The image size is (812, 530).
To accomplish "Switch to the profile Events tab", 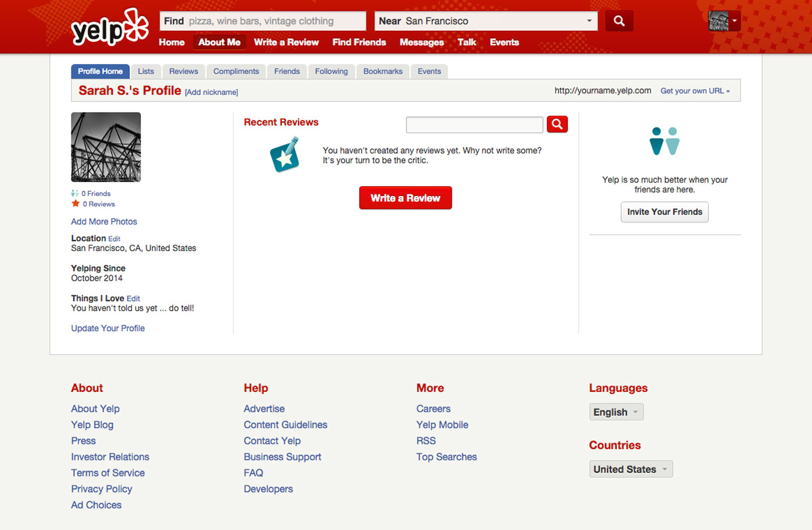I will [429, 71].
